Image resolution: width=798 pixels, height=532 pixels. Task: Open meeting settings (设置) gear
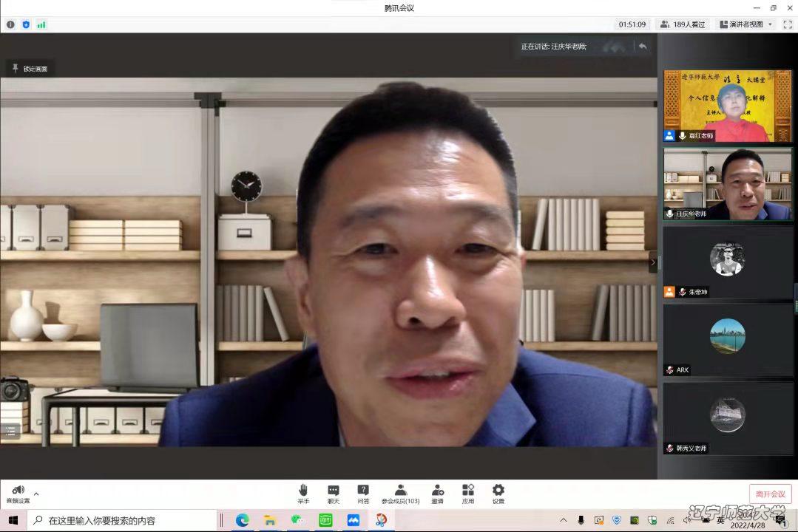coord(498,493)
